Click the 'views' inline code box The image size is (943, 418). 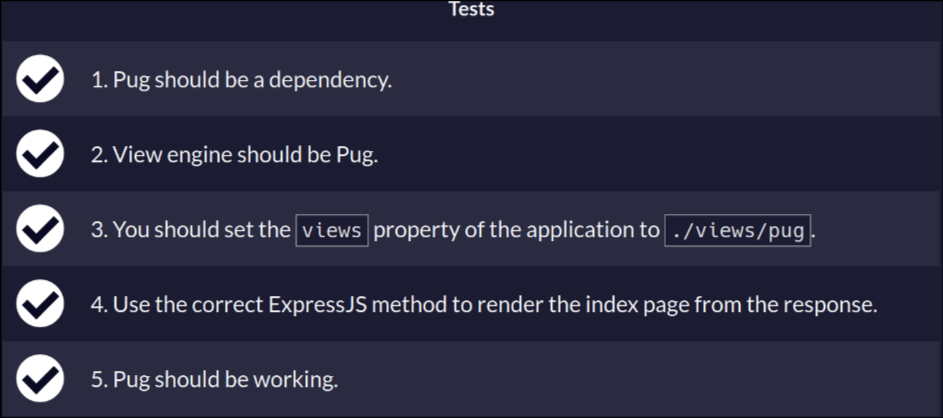(x=332, y=230)
